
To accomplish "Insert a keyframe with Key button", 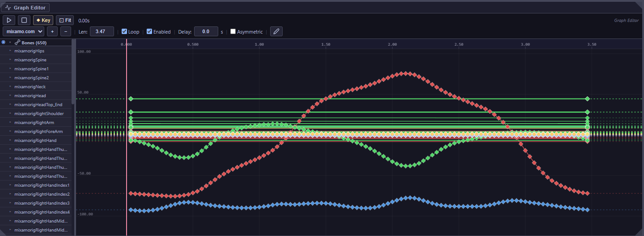I will pyautogui.click(x=43, y=20).
